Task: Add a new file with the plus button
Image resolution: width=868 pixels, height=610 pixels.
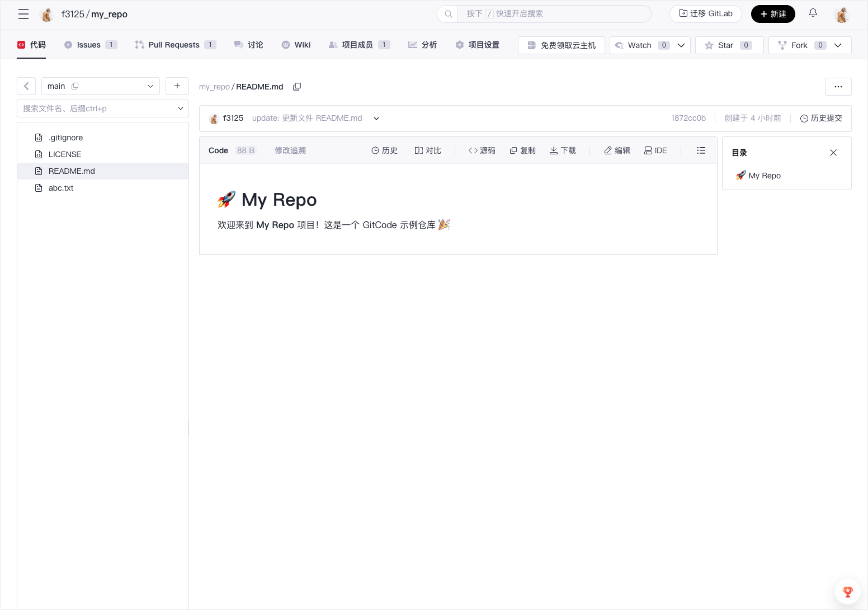Action: (177, 86)
